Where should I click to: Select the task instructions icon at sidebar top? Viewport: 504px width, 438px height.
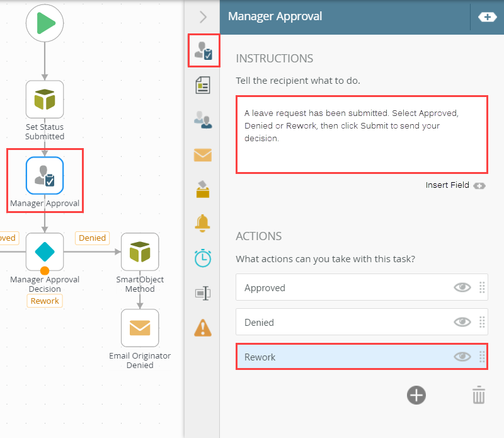203,50
